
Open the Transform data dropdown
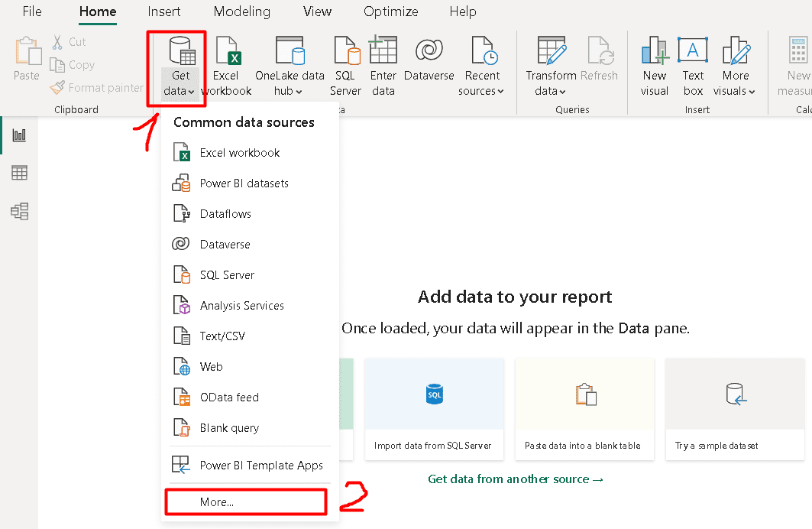(x=551, y=67)
